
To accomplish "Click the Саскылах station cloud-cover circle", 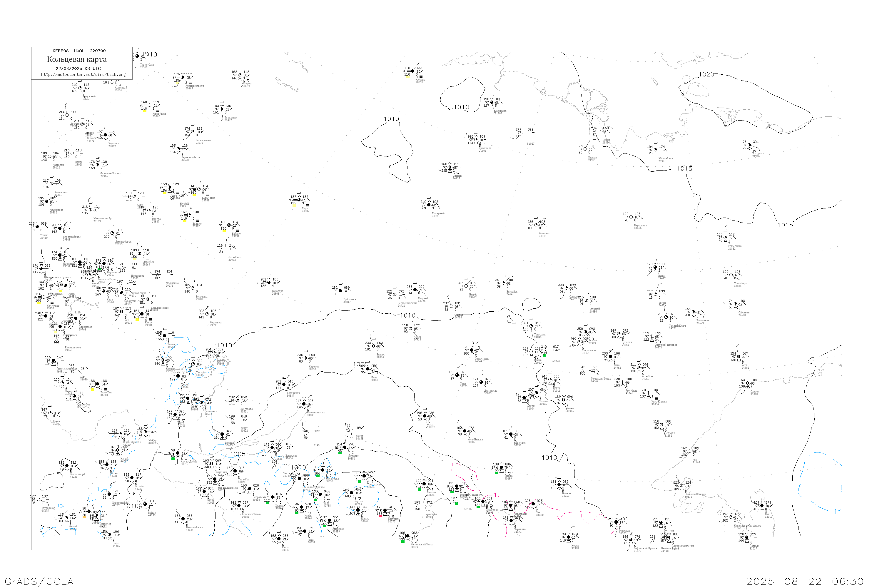I will tap(492, 102).
